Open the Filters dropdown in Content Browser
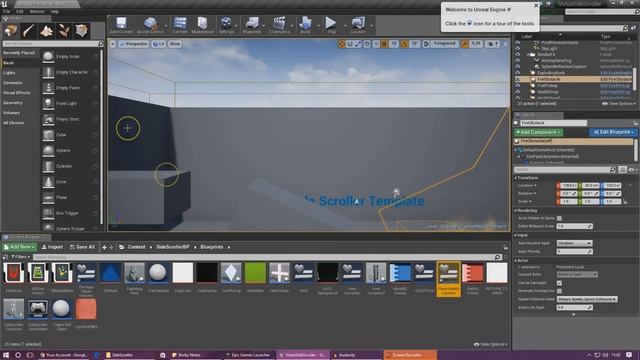 [20, 257]
